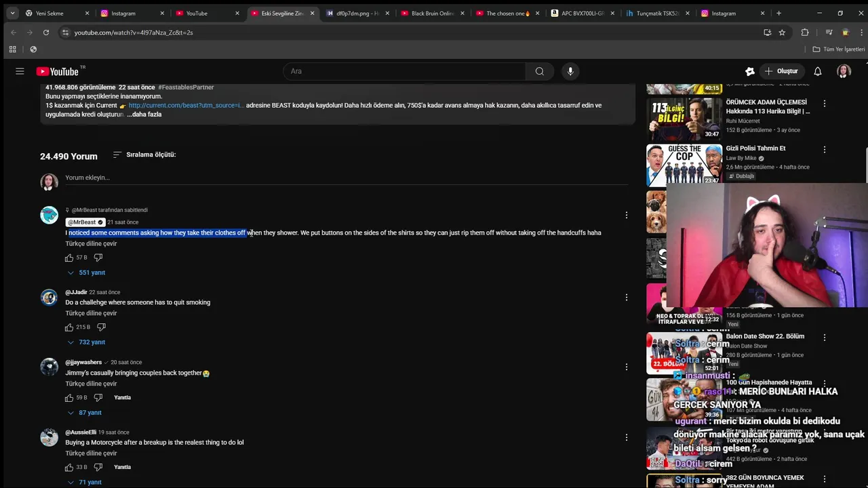
Task: Expand the 732 yanıt replies
Action: pyautogui.click(x=86, y=342)
